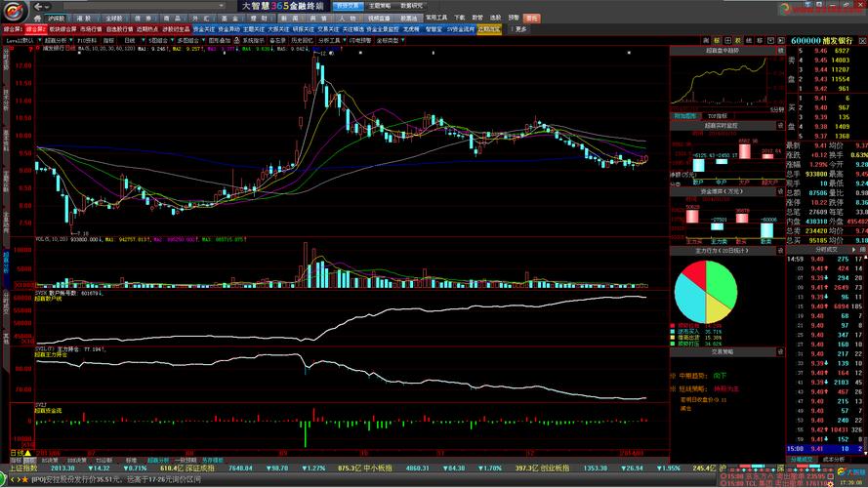868x488 pixels.
Task: Click the 移 icon in chart toolbar
Action: (760, 40)
